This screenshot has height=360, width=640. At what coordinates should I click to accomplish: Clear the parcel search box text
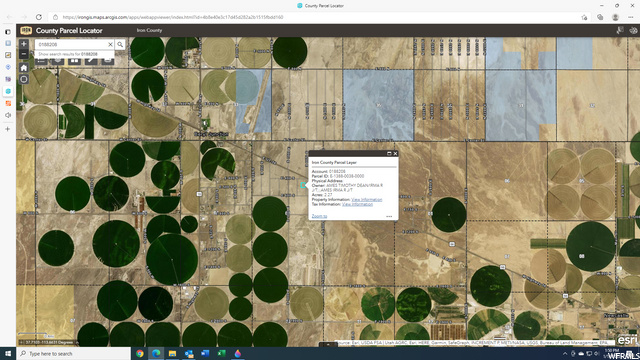pos(110,44)
